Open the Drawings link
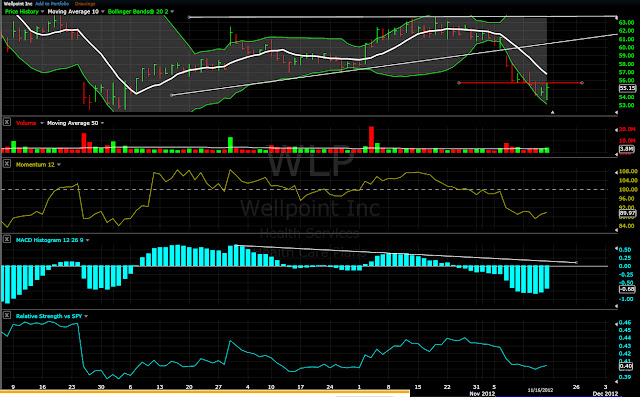This screenshot has width=640, height=397. [84, 4]
